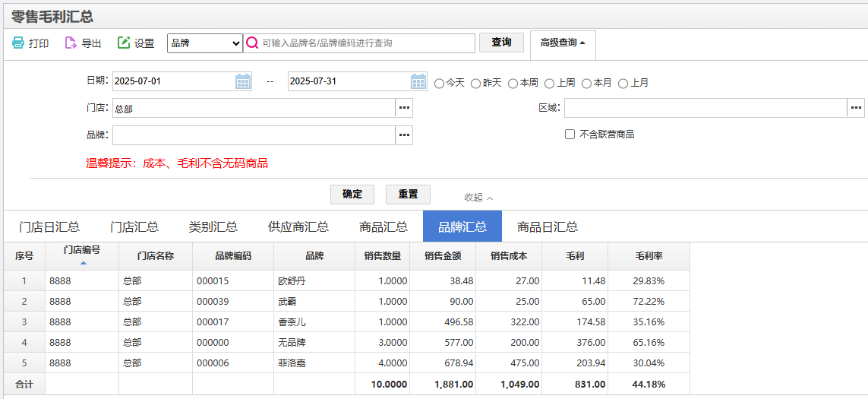Select the 香奈儿 brand cell

pyautogui.click(x=314, y=322)
